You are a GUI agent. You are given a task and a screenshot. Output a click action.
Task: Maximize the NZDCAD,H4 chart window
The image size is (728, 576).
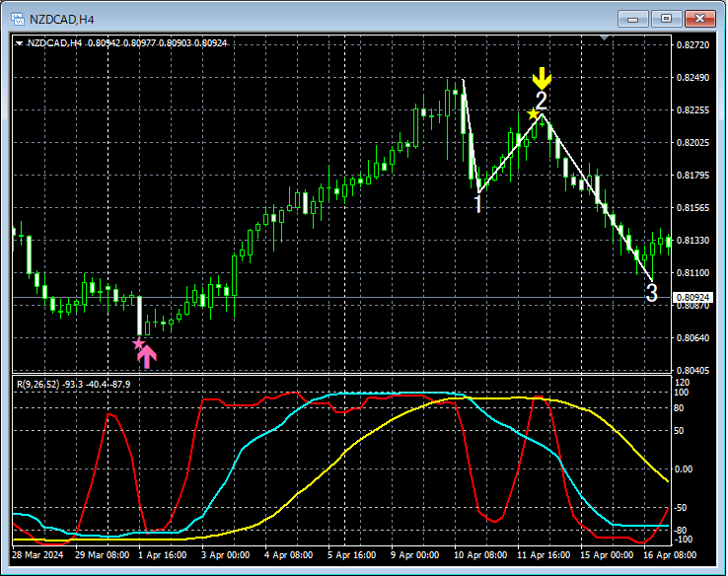pyautogui.click(x=666, y=19)
